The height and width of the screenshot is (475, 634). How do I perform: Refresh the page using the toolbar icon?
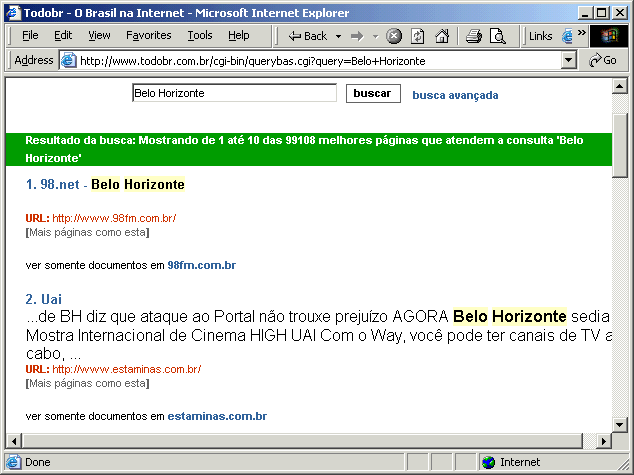point(417,36)
